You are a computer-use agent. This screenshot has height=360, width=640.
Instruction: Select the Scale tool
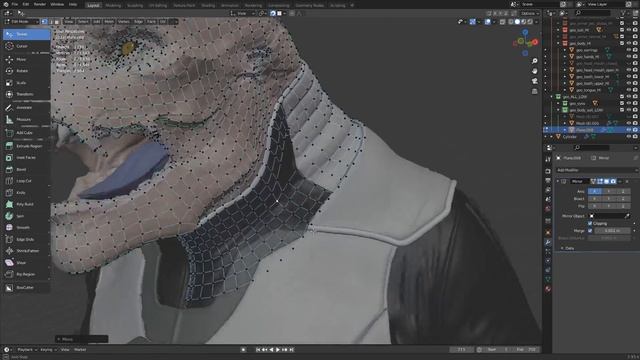click(x=26, y=82)
